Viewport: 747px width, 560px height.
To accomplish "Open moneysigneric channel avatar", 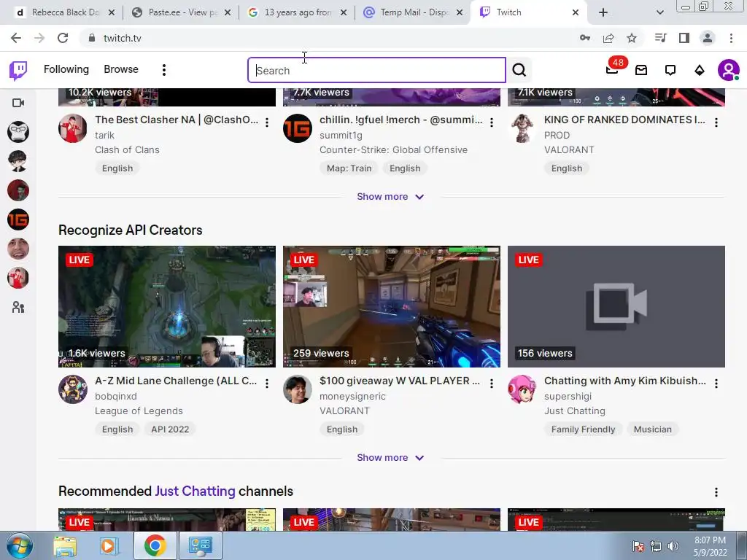I will pyautogui.click(x=298, y=389).
